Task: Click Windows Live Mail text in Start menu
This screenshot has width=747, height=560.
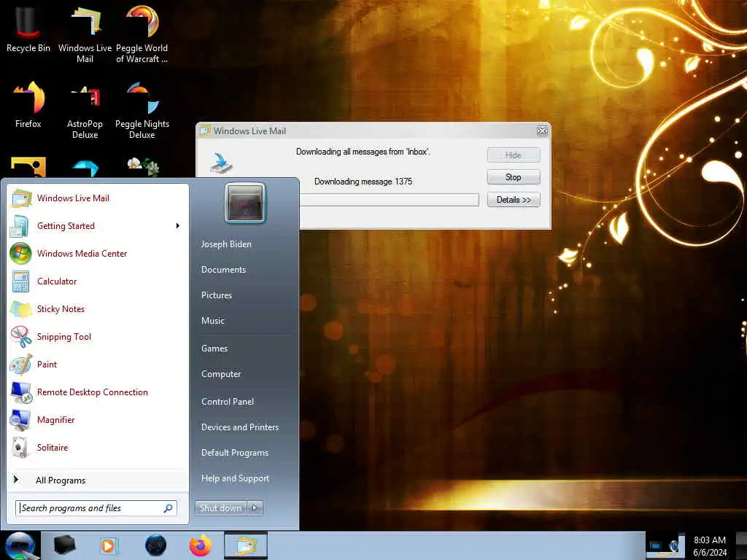Action: (x=74, y=198)
